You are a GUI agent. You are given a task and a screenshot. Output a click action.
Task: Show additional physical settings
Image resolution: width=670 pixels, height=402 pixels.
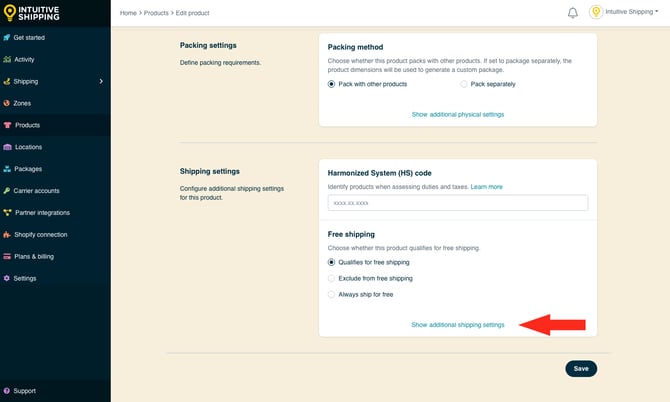click(458, 114)
